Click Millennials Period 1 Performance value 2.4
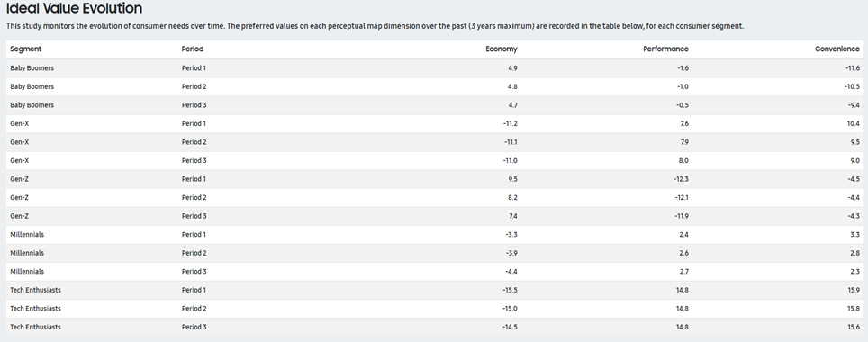The height and width of the screenshot is (342, 868). (683, 235)
